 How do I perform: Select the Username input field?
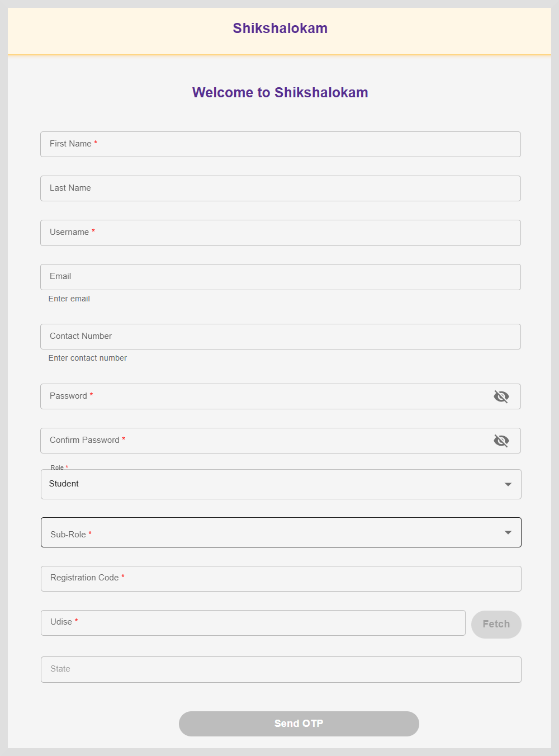279,233
